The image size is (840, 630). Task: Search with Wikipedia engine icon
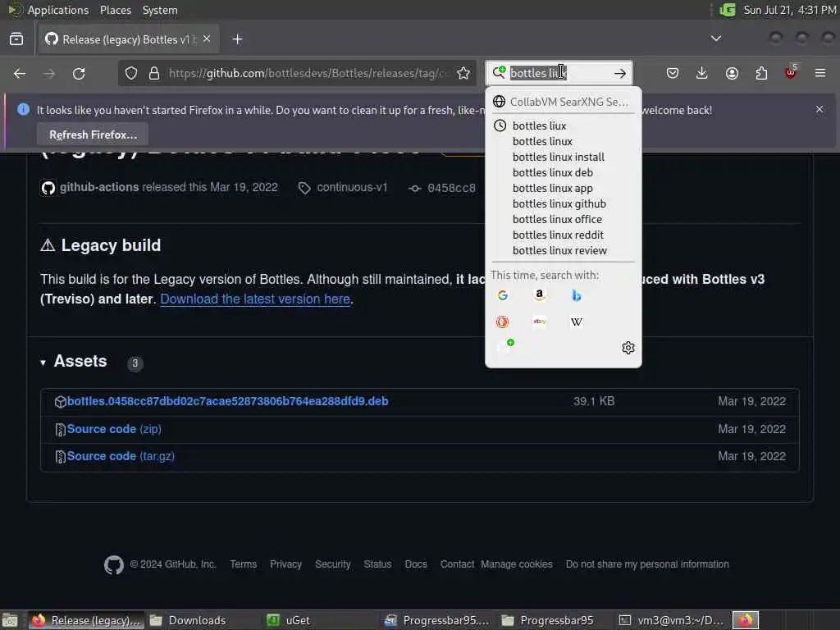click(x=577, y=322)
